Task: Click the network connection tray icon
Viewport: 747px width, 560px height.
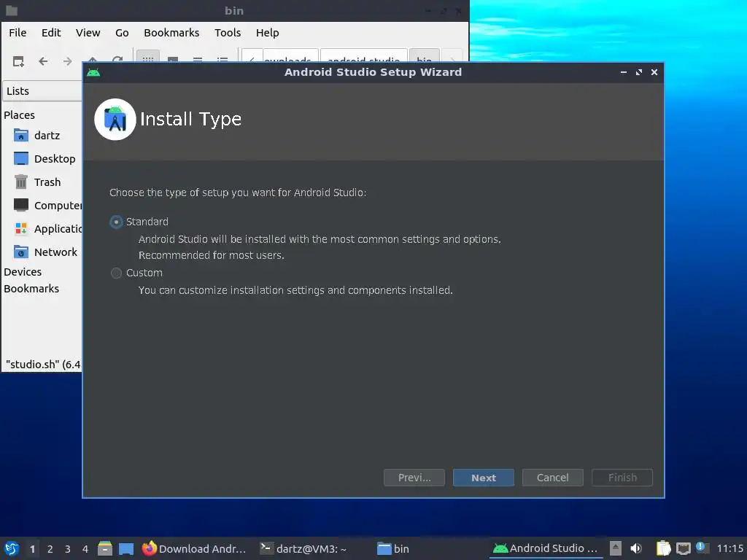Action: click(x=683, y=548)
